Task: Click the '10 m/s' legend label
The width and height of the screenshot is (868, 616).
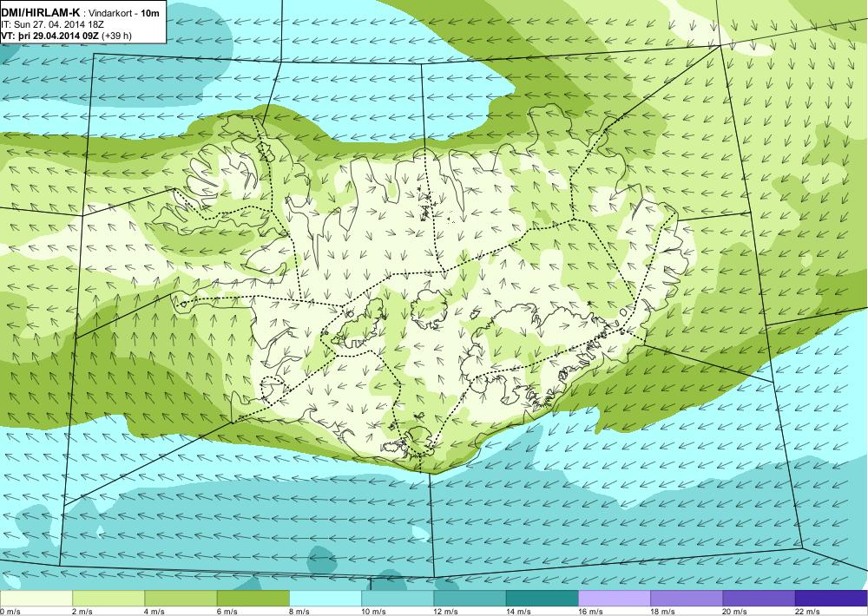Action: 373,612
